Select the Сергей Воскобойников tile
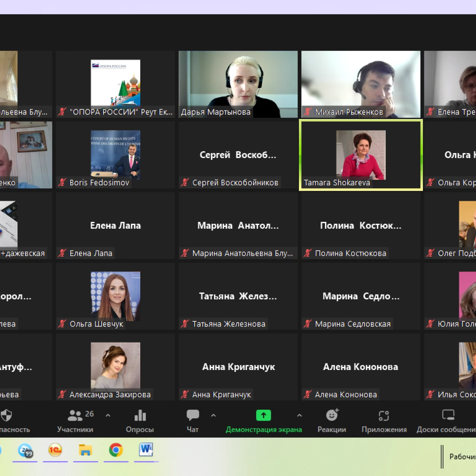The image size is (476, 476). click(x=238, y=155)
